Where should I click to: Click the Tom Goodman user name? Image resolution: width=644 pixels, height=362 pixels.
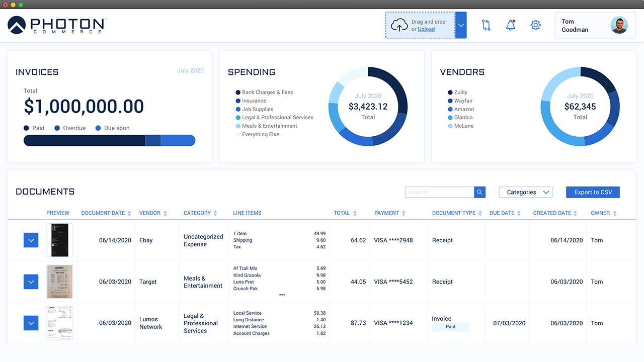click(575, 26)
